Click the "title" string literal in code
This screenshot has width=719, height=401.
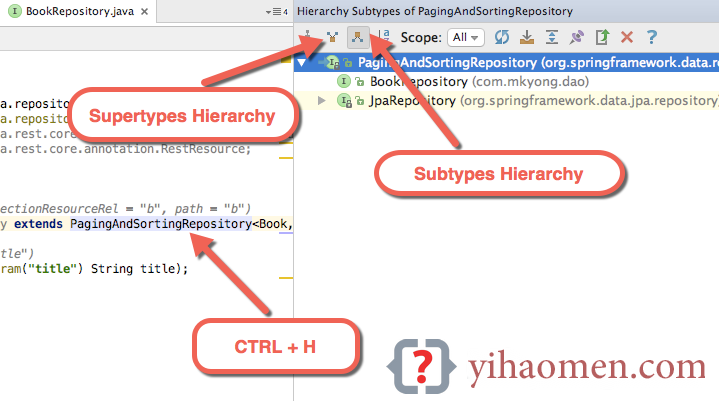[x=51, y=269]
